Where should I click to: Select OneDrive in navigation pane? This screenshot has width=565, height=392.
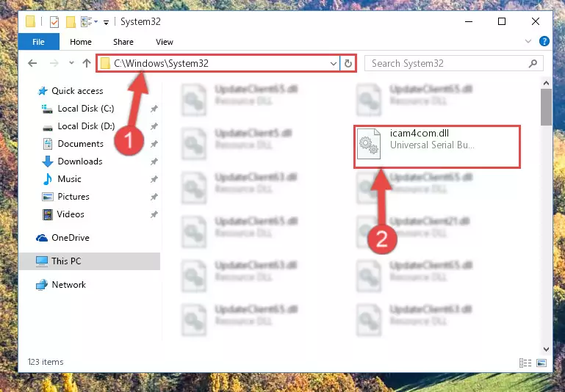coord(71,238)
